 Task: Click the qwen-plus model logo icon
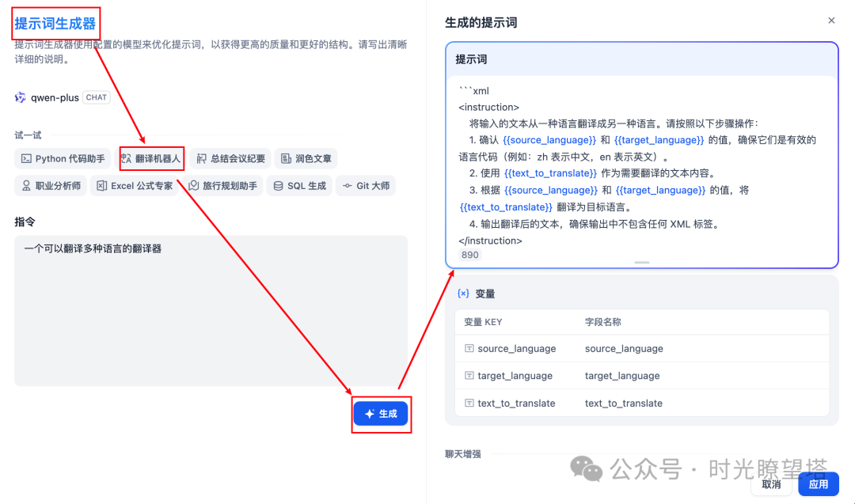20,97
